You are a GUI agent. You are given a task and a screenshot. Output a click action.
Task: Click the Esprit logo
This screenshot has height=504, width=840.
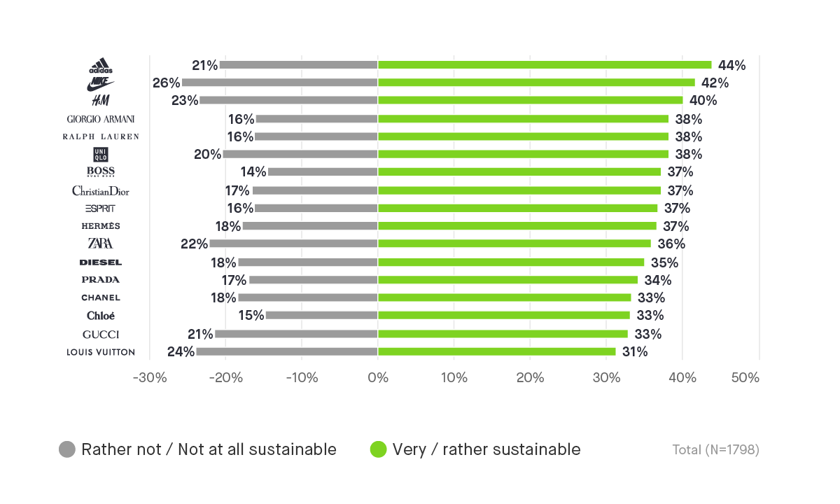click(101, 209)
